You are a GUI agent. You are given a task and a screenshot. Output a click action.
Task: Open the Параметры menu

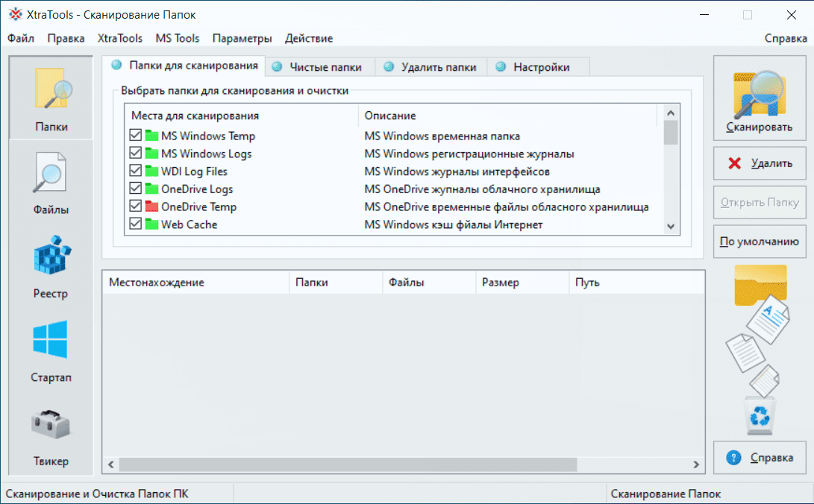[x=242, y=38]
